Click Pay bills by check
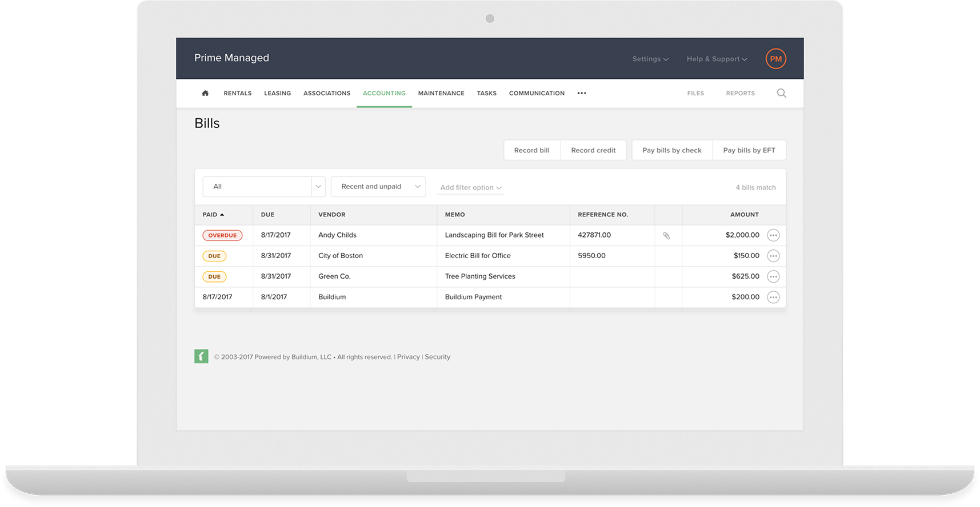 point(672,150)
